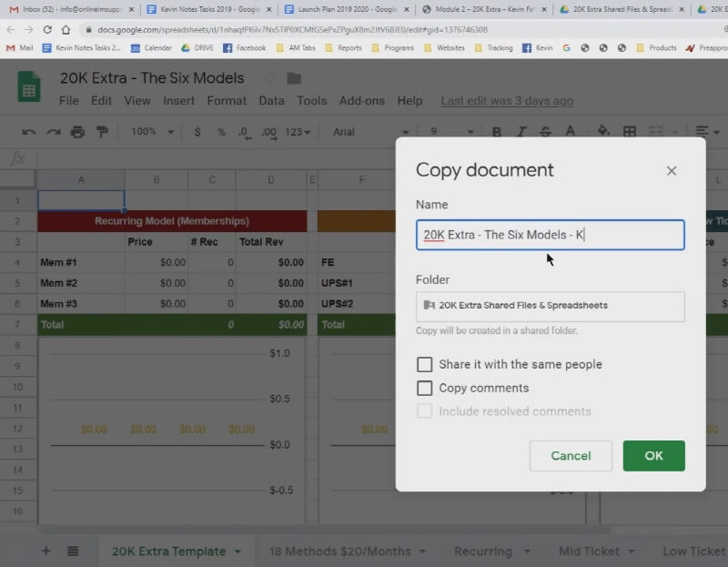Viewport: 728px width, 567px height.
Task: Open the Data menu
Action: 271,101
